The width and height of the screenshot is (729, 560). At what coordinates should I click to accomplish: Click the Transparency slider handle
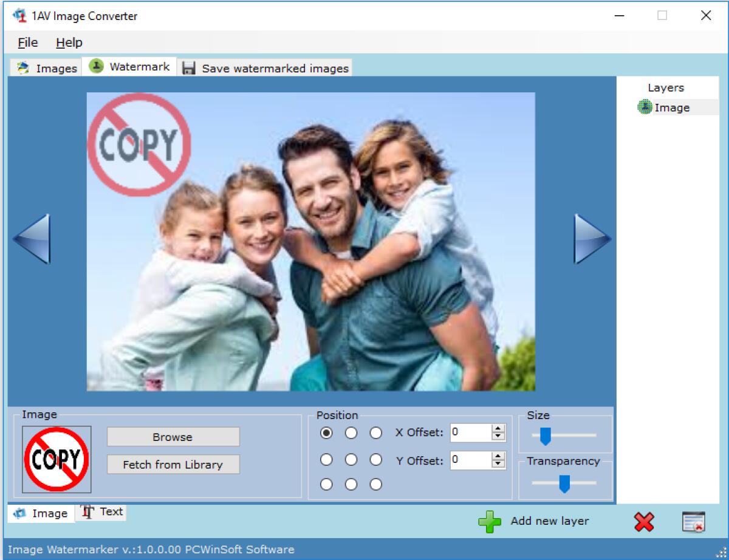tap(564, 483)
